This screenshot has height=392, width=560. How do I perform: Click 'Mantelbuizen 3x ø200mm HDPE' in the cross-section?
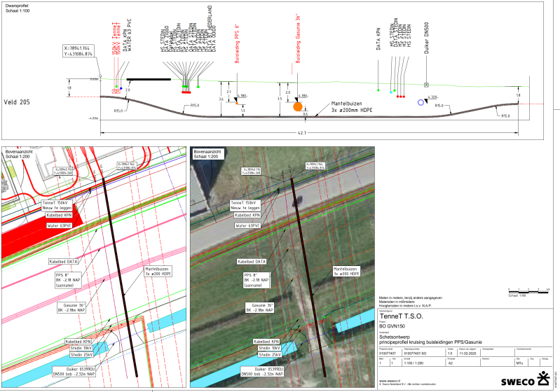tap(351, 106)
